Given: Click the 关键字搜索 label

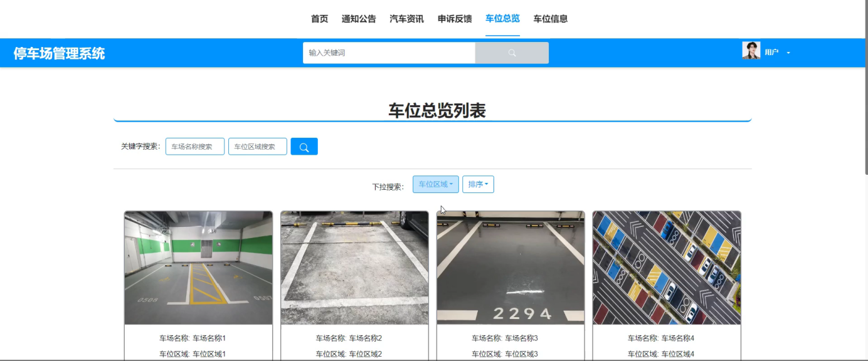Looking at the screenshot, I should (x=140, y=147).
